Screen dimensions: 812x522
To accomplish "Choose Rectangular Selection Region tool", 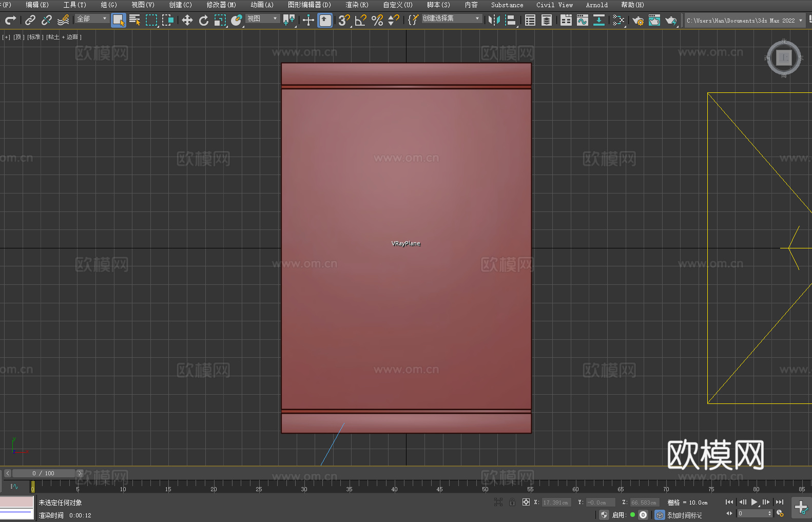I will point(151,20).
